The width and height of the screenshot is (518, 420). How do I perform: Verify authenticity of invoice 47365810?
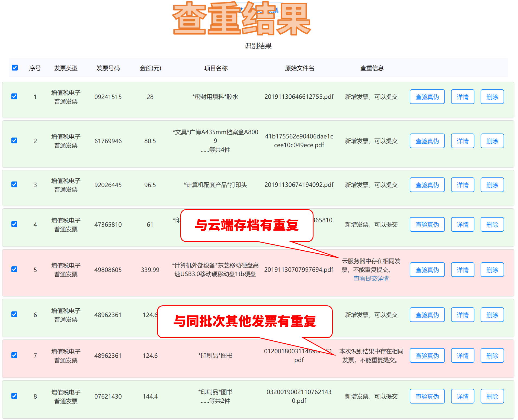pos(427,224)
